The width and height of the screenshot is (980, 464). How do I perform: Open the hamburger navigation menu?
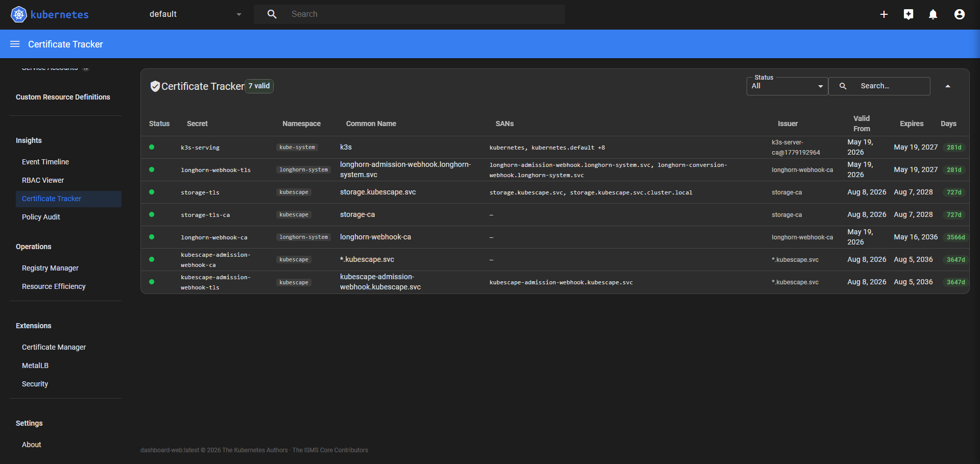(x=15, y=44)
